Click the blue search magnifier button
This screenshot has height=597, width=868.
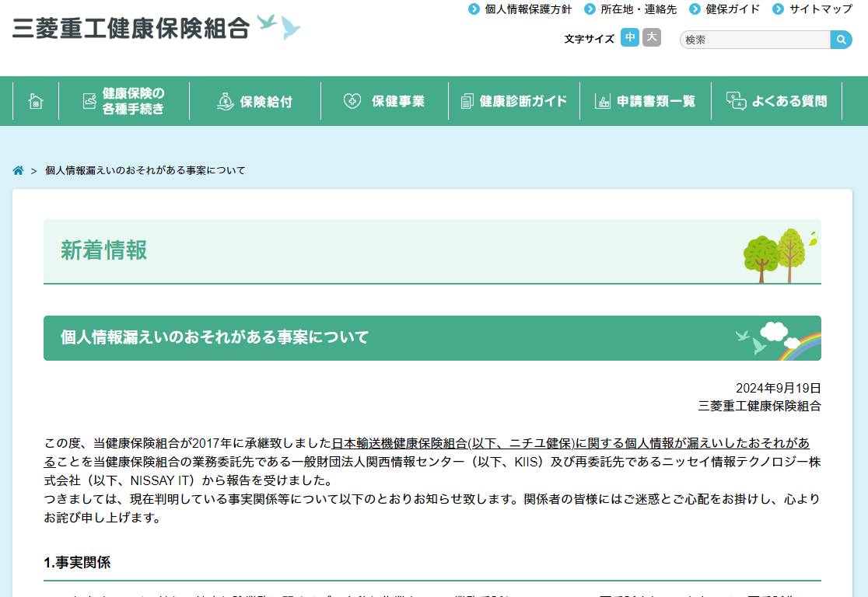[841, 40]
